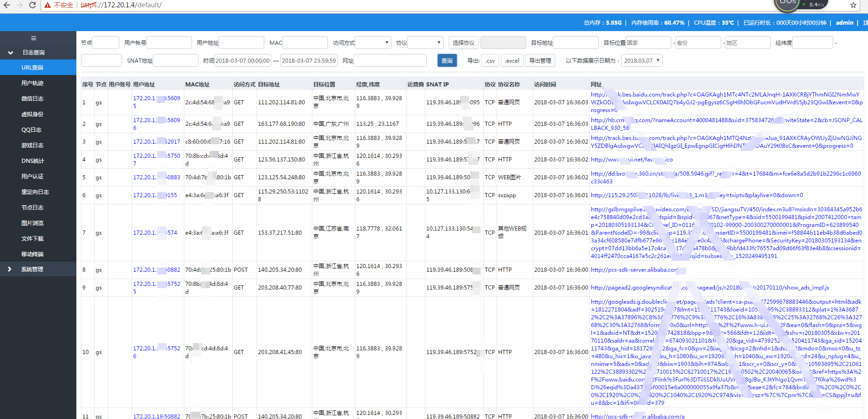Open the 协议 dropdown
Viewport: 868px width, 419px height.
tap(425, 43)
